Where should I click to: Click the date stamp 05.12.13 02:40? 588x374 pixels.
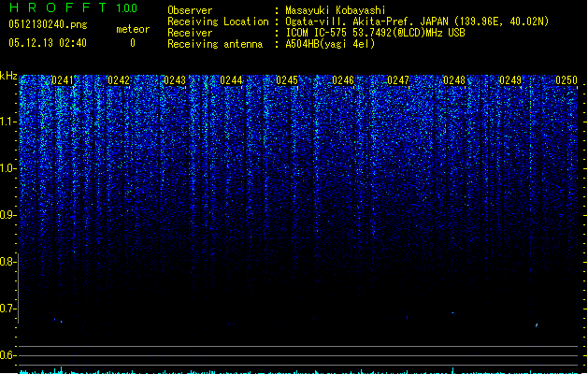point(48,43)
